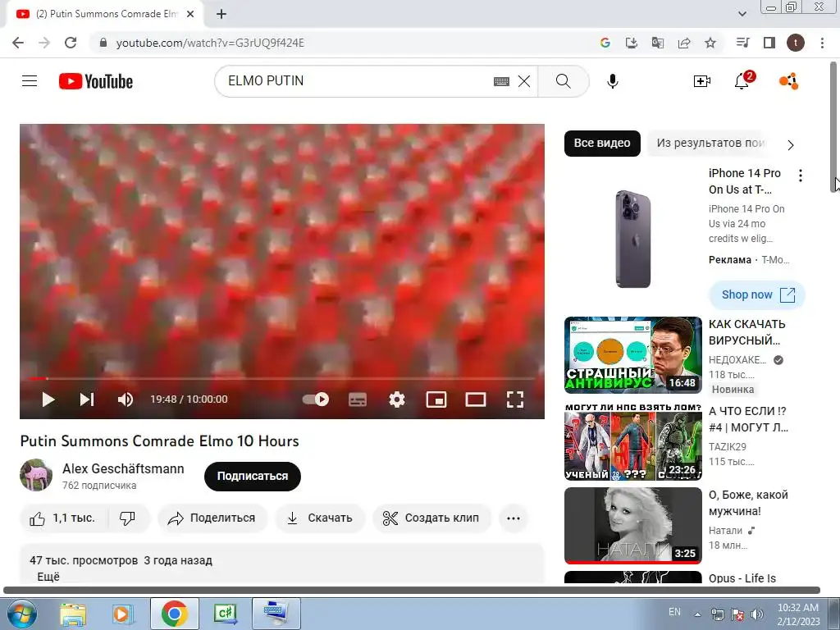Play the paused video
Screen dimensions: 840x630
pos(48,399)
